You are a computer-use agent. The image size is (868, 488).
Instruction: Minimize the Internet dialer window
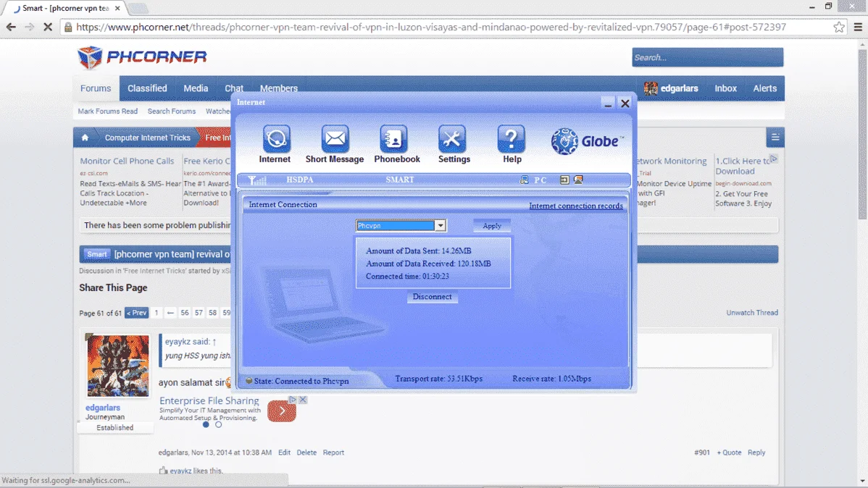pos(608,104)
